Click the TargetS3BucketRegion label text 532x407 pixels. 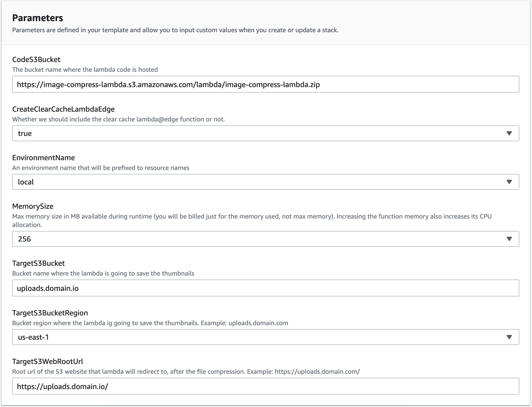pyautogui.click(x=50, y=313)
